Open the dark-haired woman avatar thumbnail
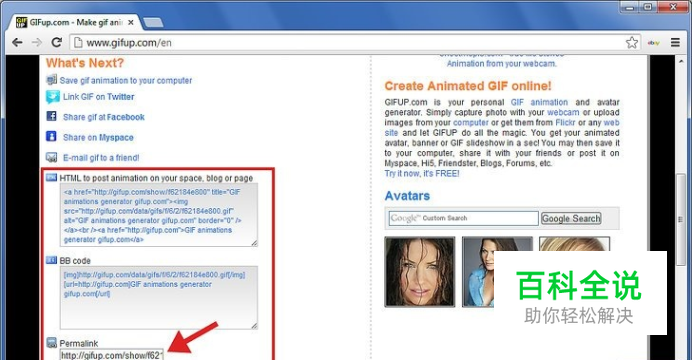Viewport: 692px width, 360px height. pos(420,271)
